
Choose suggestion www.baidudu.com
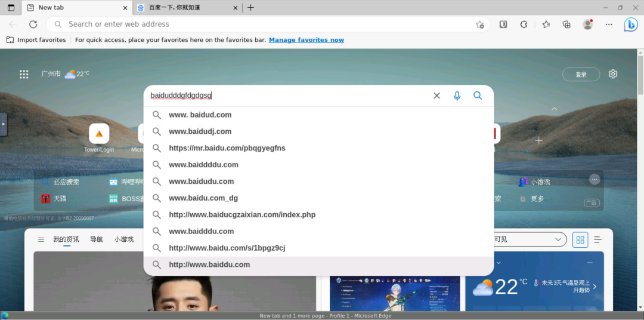[x=318, y=181]
